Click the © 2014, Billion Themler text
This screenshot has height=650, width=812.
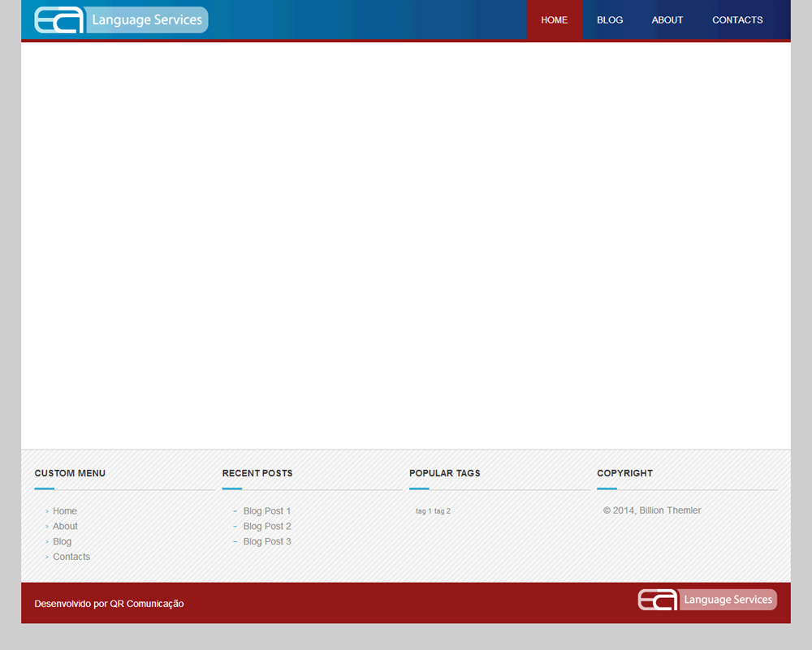point(652,510)
